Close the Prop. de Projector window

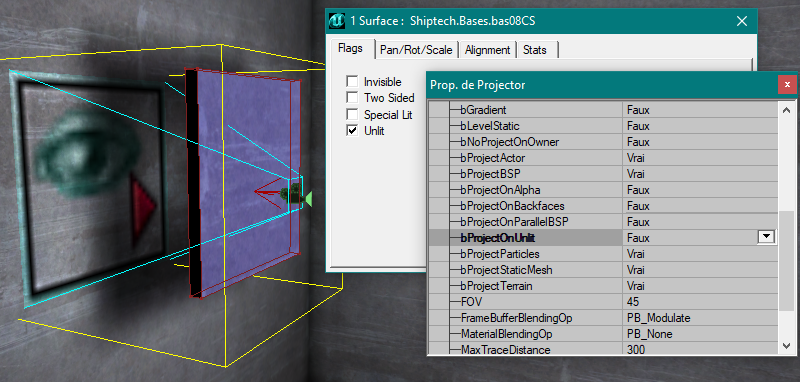[787, 85]
